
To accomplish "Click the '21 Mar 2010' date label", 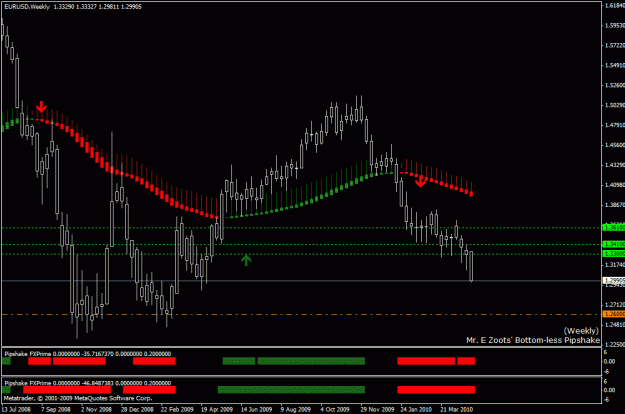I will point(457,409).
